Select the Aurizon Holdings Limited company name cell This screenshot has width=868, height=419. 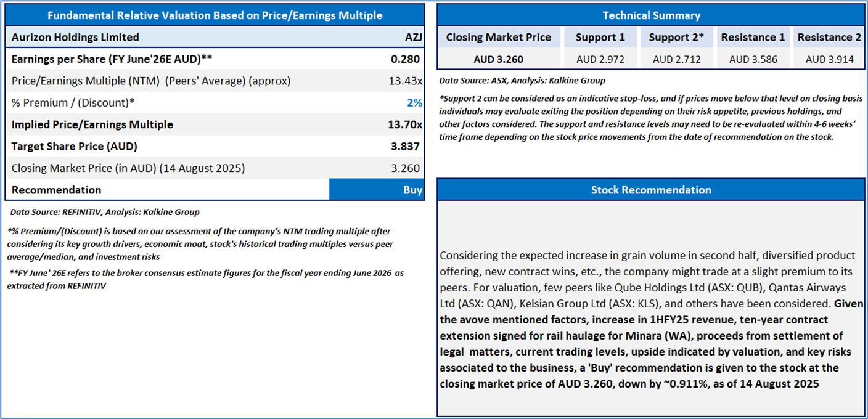click(x=75, y=38)
